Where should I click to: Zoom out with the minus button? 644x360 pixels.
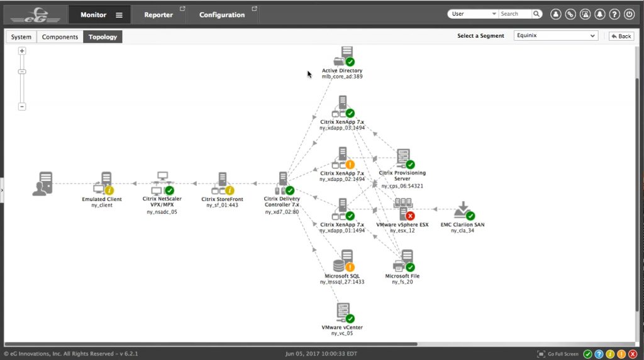pos(22,107)
